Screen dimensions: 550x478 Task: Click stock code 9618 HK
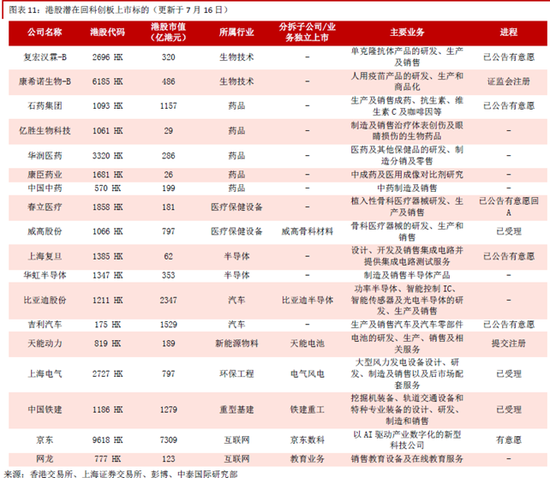pos(107,440)
